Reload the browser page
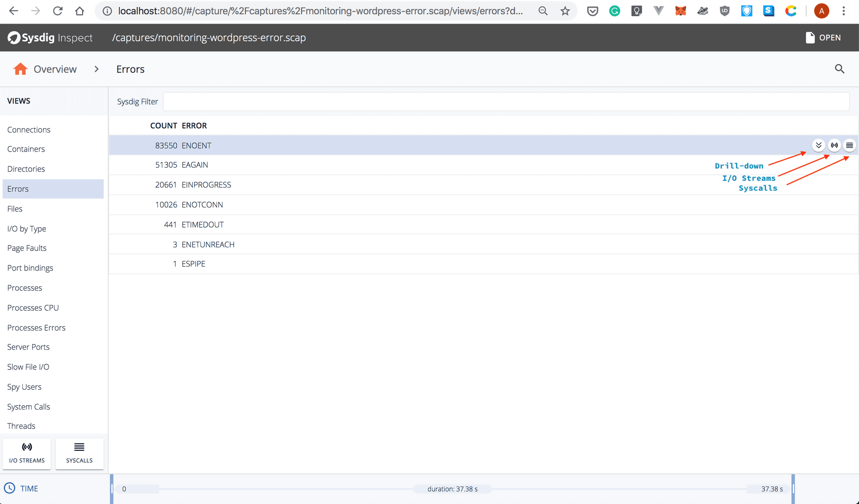This screenshot has width=859, height=504. coord(58,11)
